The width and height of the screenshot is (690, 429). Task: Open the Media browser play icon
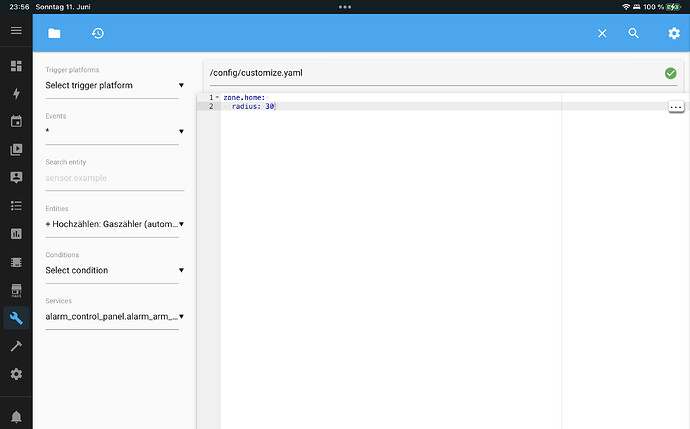click(x=16, y=150)
